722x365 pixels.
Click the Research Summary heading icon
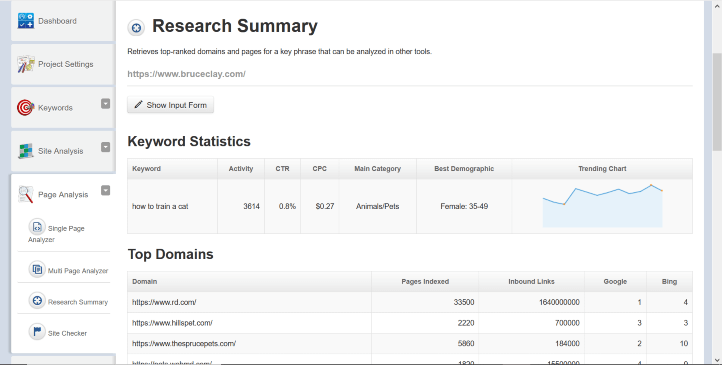[x=136, y=28]
